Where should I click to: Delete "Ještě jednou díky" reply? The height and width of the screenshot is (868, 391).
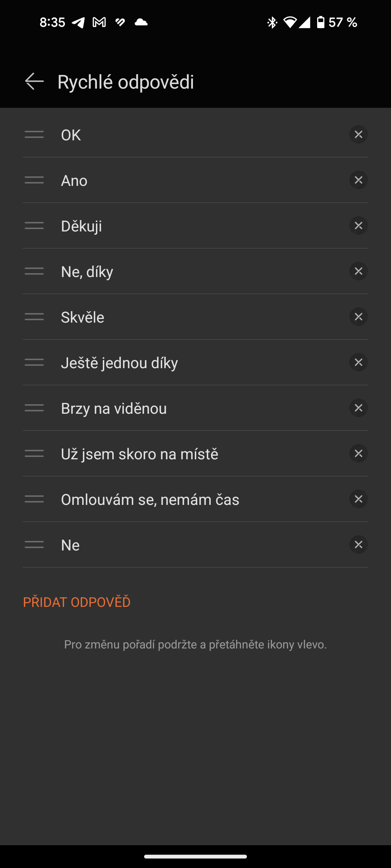tap(358, 362)
